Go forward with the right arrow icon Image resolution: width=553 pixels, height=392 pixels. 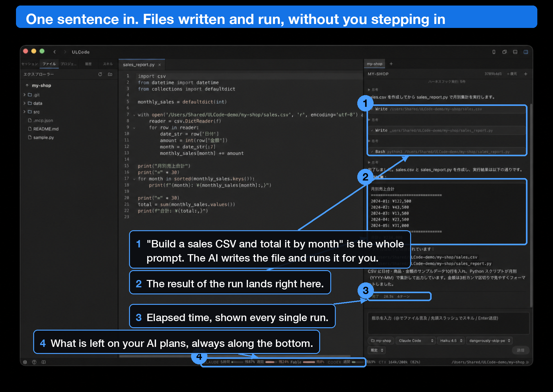(65, 52)
